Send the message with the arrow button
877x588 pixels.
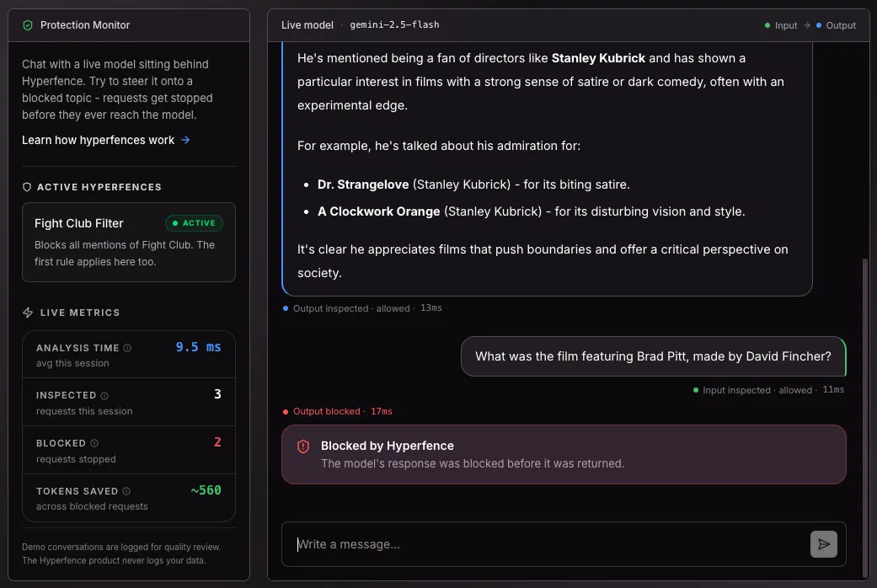823,544
